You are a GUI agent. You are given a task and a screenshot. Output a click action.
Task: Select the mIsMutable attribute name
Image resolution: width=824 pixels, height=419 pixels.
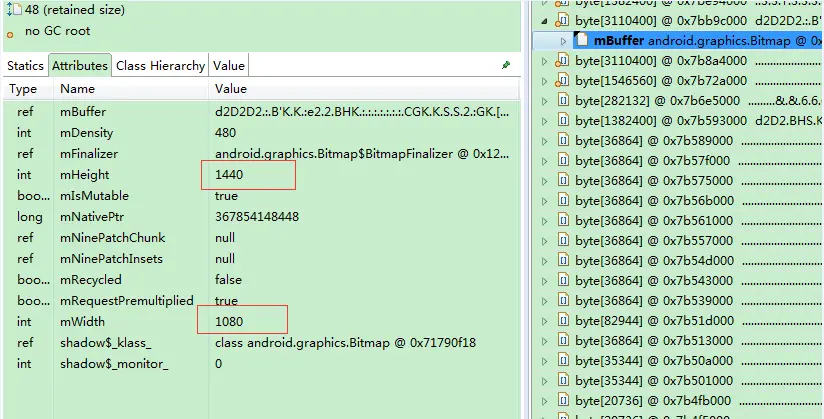point(94,196)
